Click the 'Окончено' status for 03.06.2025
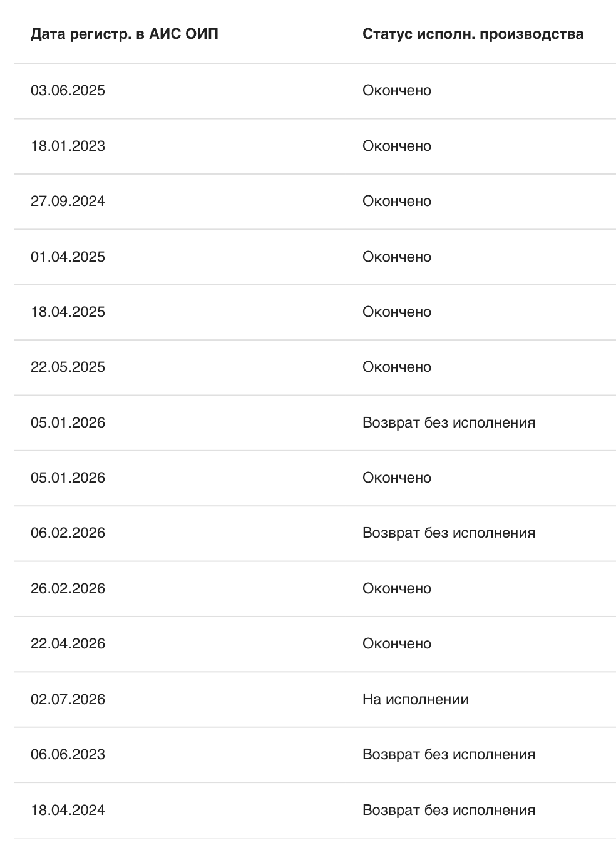This screenshot has height=845, width=616. tap(397, 90)
